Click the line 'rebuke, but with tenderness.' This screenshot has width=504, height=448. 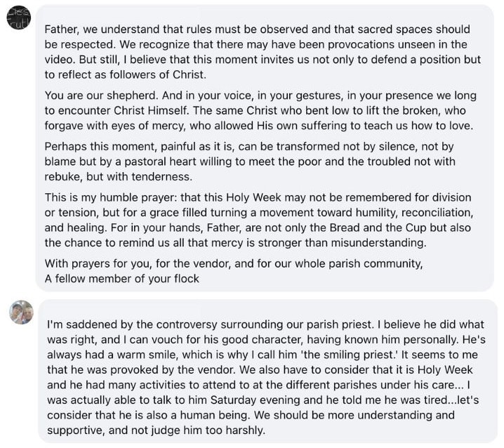[119, 176]
